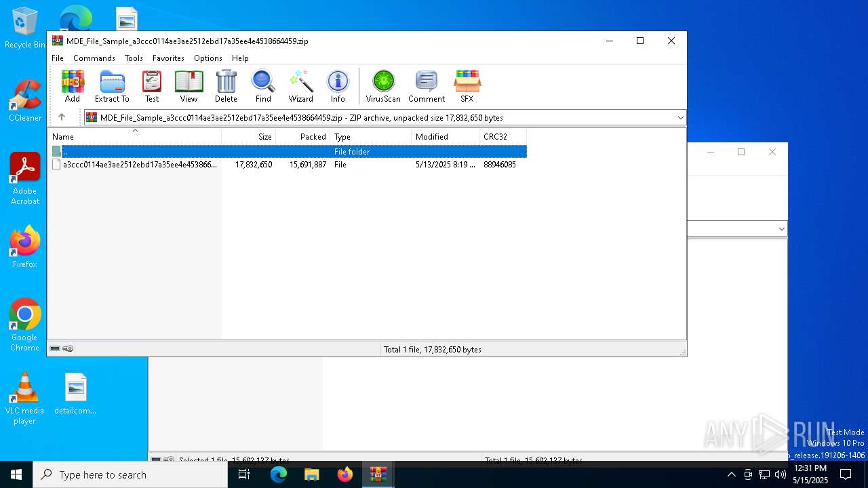Sort by the Type column header

pos(371,136)
